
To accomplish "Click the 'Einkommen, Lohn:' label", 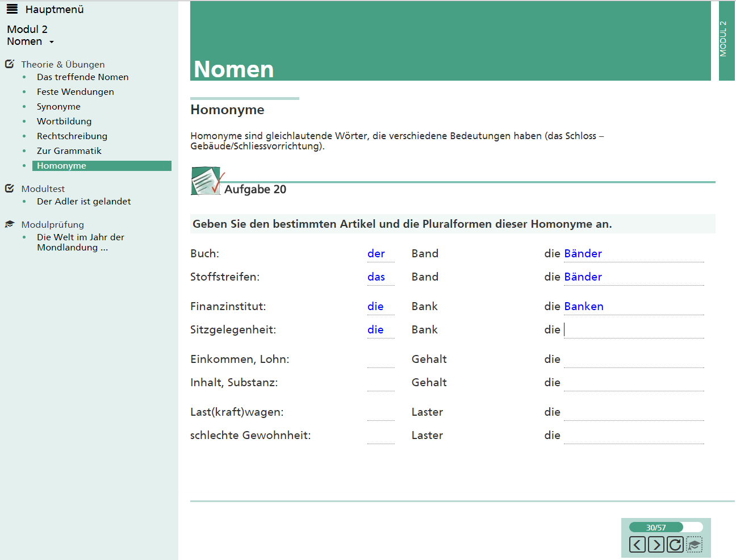I will [x=240, y=360].
